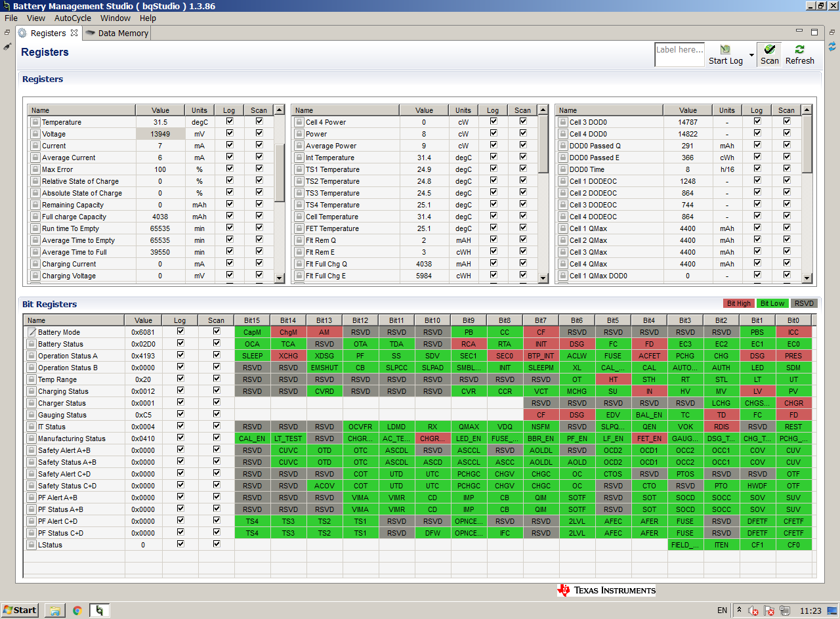840x619 pixels.
Task: Click the lock icon beside PF Status C+D
Action: pyautogui.click(x=31, y=533)
